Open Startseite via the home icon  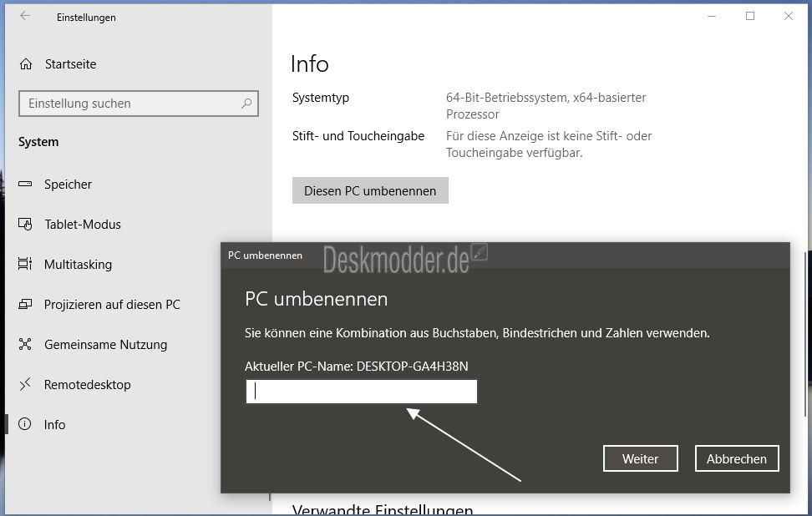pyautogui.click(x=26, y=63)
